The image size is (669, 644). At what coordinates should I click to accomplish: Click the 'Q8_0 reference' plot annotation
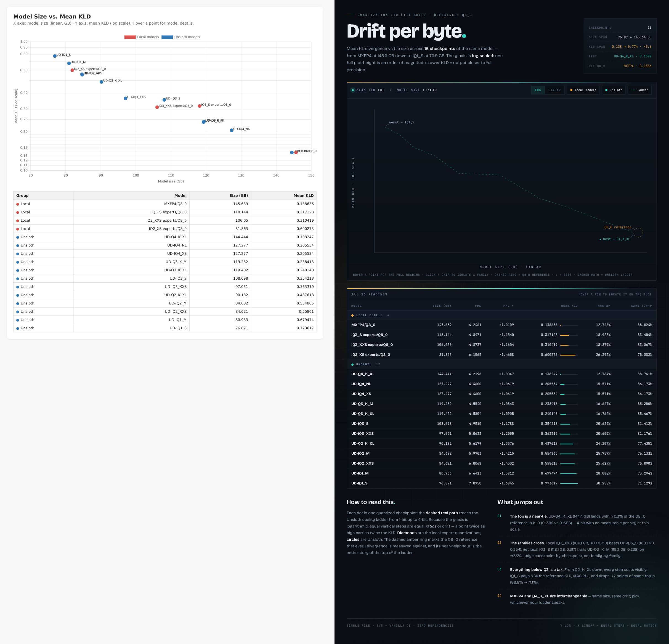(x=618, y=227)
